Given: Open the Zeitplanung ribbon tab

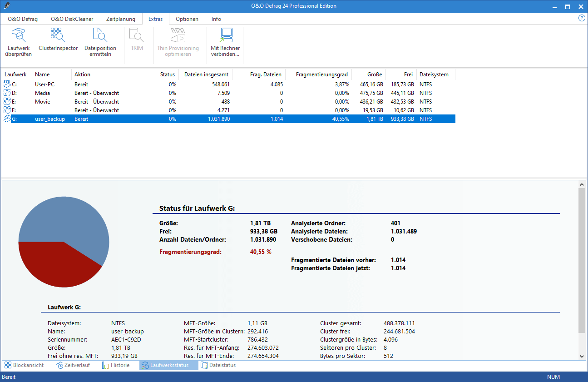Looking at the screenshot, I should [x=121, y=19].
